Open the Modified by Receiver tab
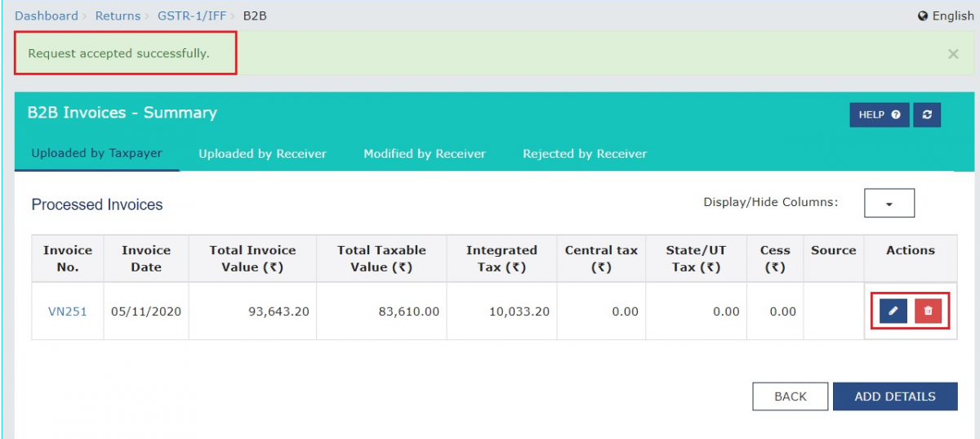The height and width of the screenshot is (439, 980). (x=424, y=154)
